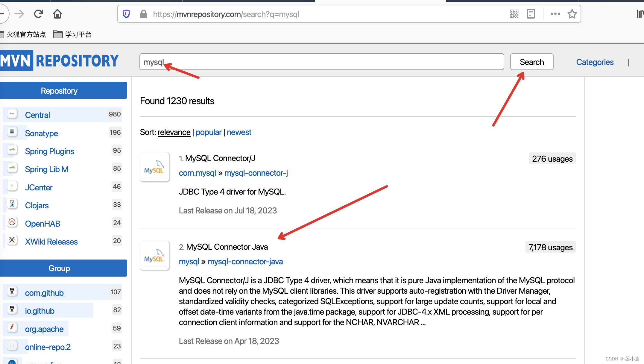644x364 pixels.
Task: Toggle reader view icon
Action: coord(531,14)
